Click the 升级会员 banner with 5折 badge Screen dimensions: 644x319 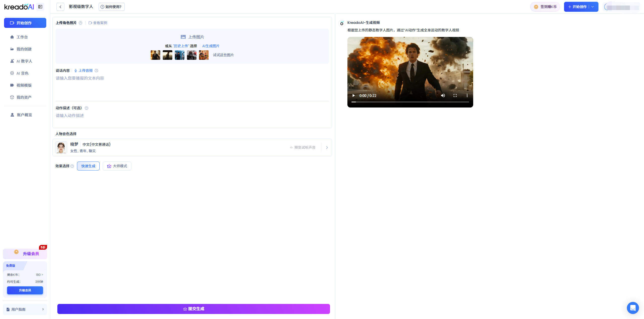(x=25, y=254)
